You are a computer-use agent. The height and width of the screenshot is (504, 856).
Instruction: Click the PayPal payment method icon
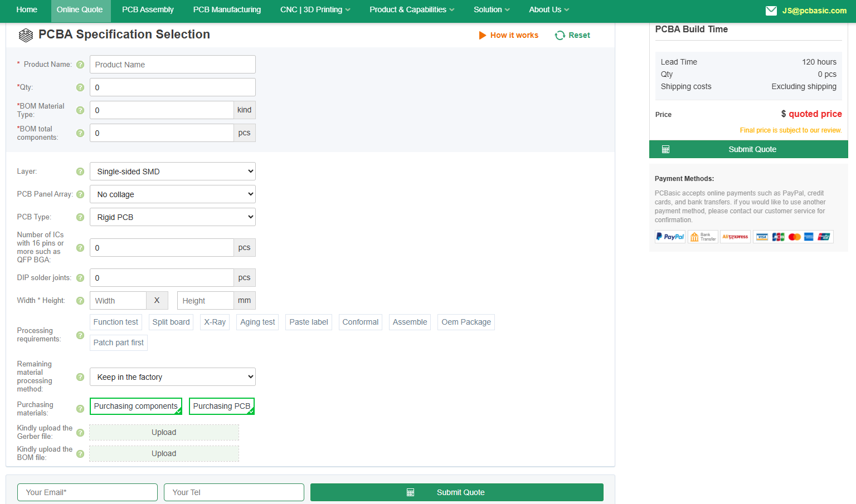coord(670,236)
